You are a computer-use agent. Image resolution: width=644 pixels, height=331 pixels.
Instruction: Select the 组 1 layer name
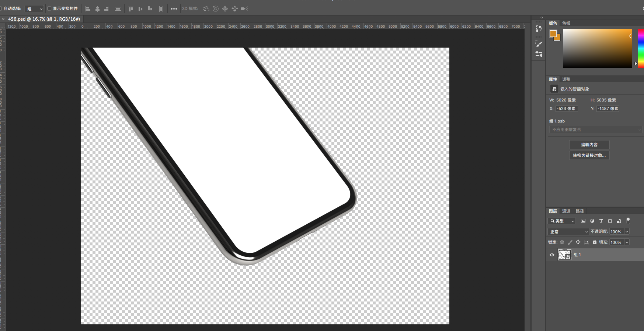(x=577, y=255)
